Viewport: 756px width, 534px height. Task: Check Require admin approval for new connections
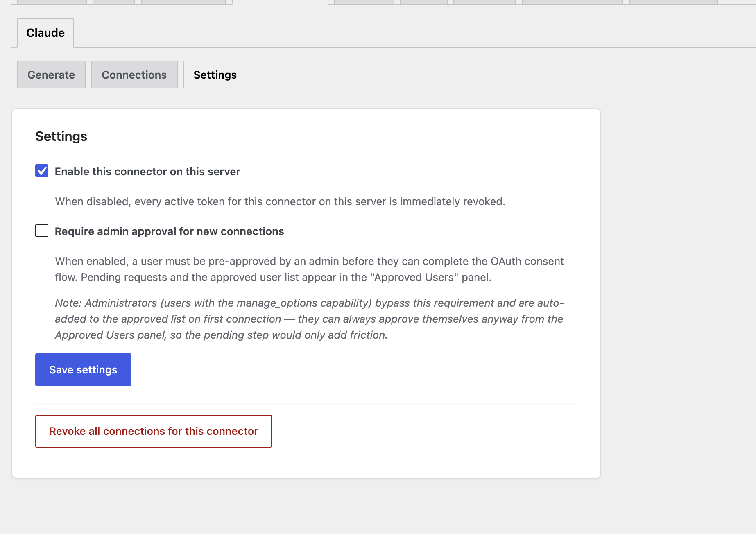click(x=42, y=231)
